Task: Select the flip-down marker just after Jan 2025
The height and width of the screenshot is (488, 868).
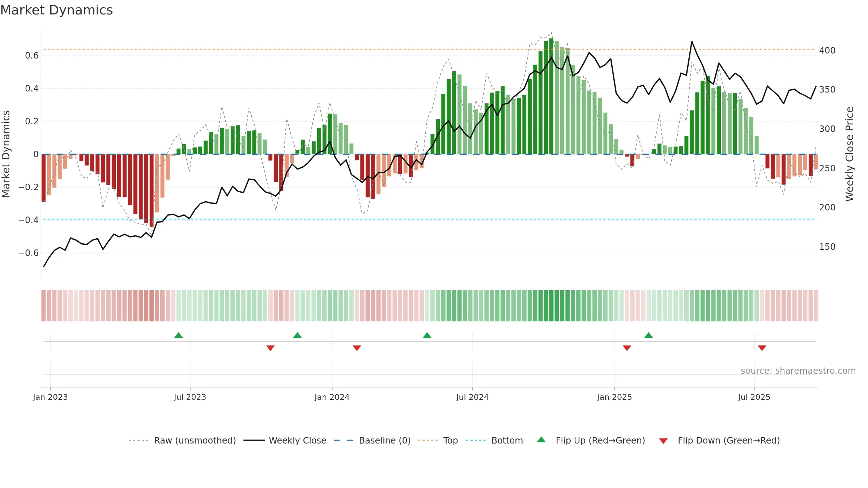Action: tap(627, 348)
